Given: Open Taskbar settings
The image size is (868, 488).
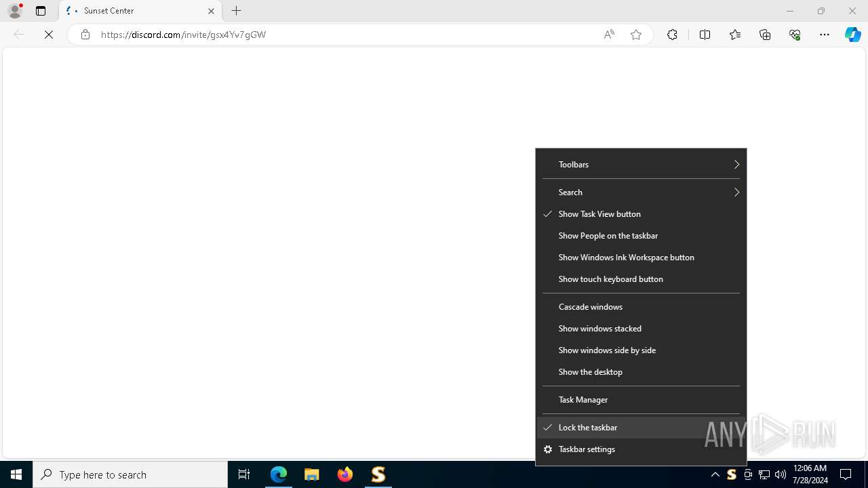Looking at the screenshot, I should point(641,449).
